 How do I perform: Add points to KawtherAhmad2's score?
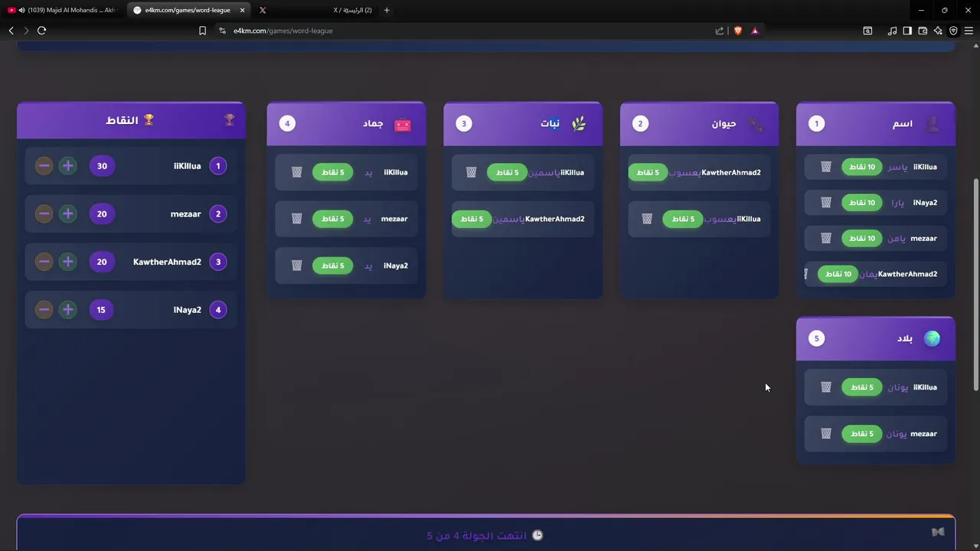click(x=68, y=262)
